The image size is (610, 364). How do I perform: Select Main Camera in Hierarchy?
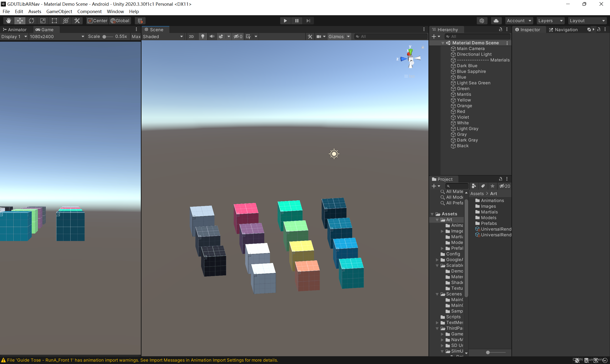[470, 49]
